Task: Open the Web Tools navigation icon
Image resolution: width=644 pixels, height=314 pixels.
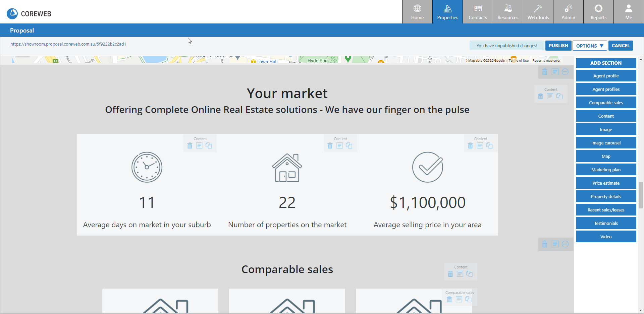Action: click(x=538, y=12)
